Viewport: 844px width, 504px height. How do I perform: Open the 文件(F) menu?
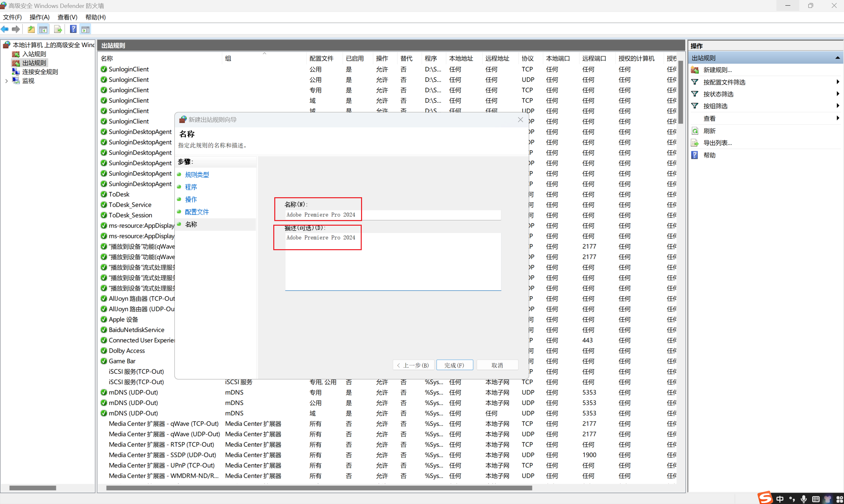click(12, 17)
